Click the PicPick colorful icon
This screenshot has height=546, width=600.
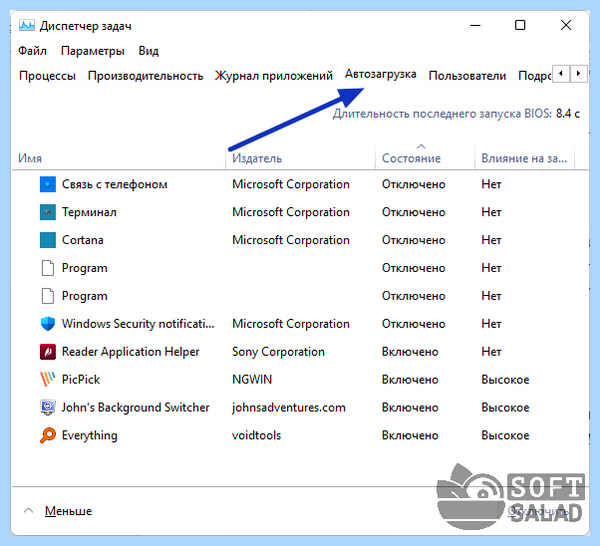tap(48, 379)
